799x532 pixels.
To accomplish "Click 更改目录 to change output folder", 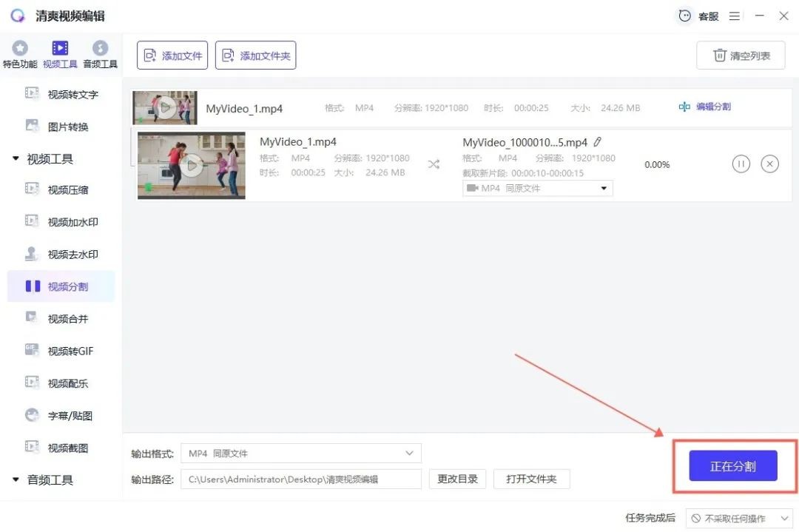I will point(457,479).
